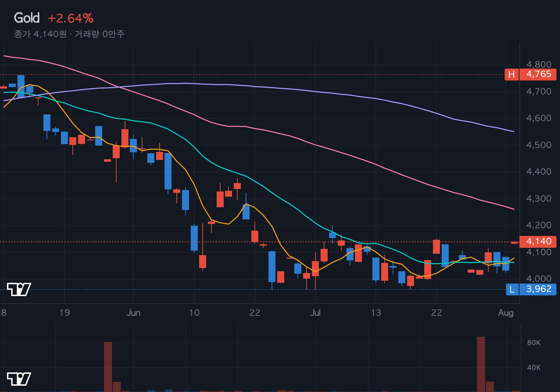Click the volume text 거래량 0만주
Image resolution: width=560 pixels, height=392 pixels.
[99, 34]
